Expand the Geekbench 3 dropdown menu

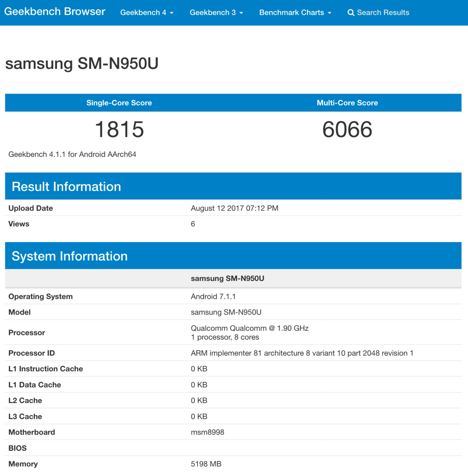[216, 12]
